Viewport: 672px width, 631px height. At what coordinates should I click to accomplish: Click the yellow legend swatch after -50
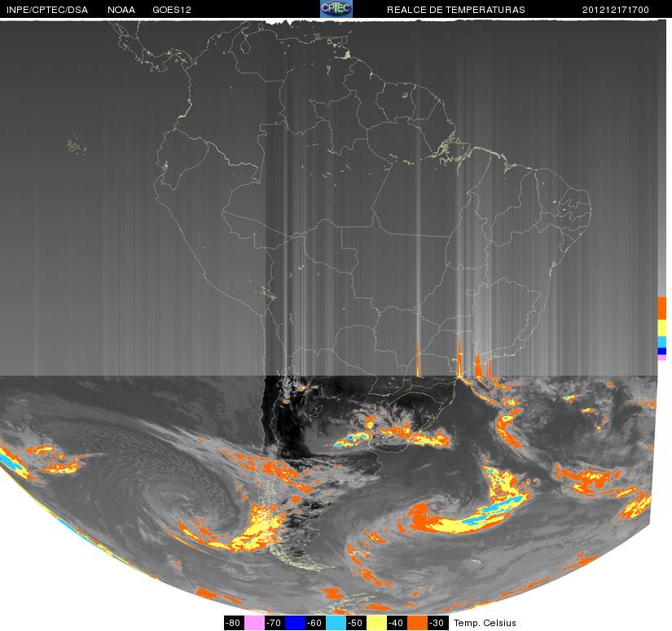click(376, 623)
